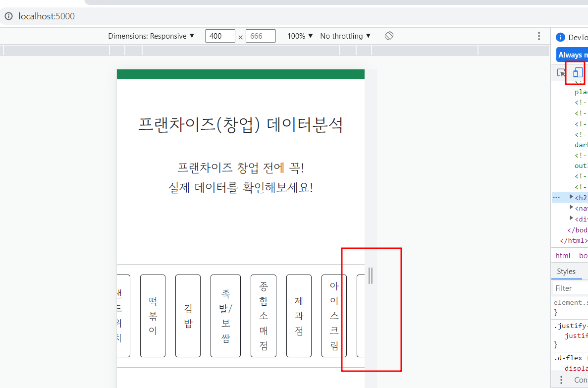The height and width of the screenshot is (388, 588).
Task: Click the Styles Filter input field
Action: [570, 288]
